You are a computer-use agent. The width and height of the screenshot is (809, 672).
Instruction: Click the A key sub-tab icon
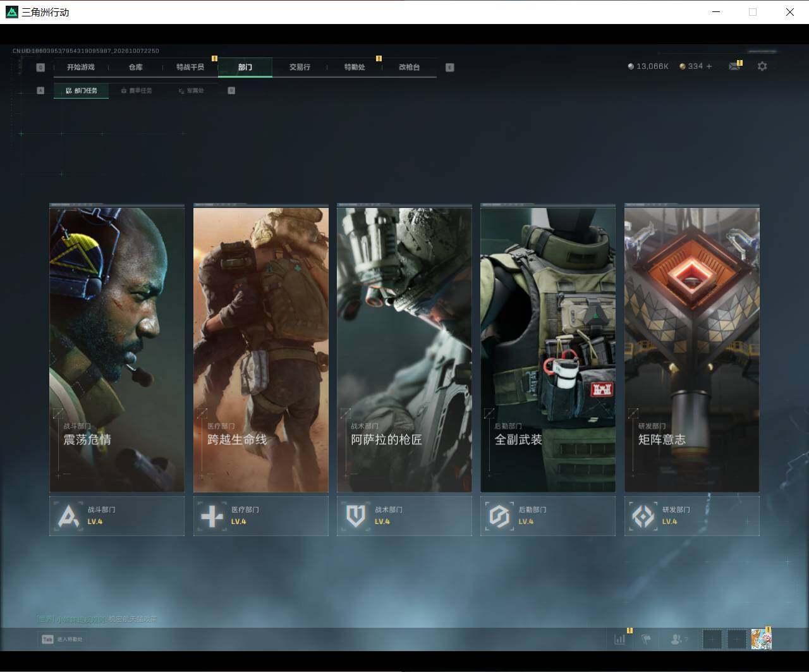40,90
